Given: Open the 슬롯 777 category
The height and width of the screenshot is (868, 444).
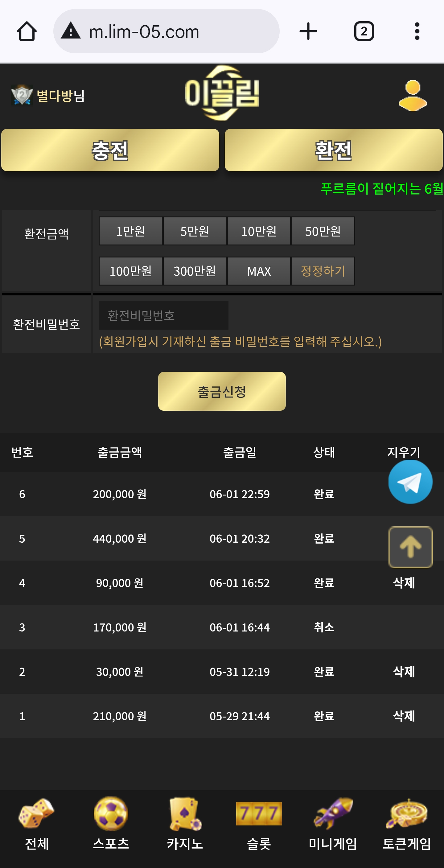Looking at the screenshot, I should pos(259,822).
